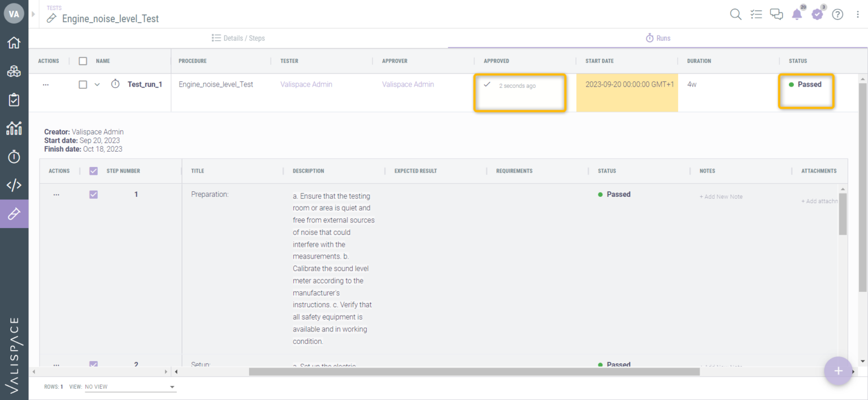Select the components cube icon in the sidebar
The width and height of the screenshot is (868, 400).
coord(14,71)
